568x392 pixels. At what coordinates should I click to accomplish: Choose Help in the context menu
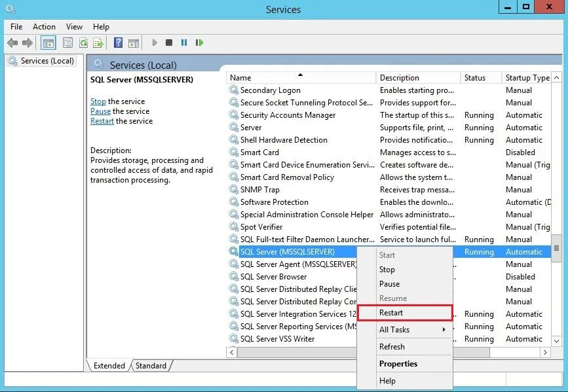pos(405,380)
